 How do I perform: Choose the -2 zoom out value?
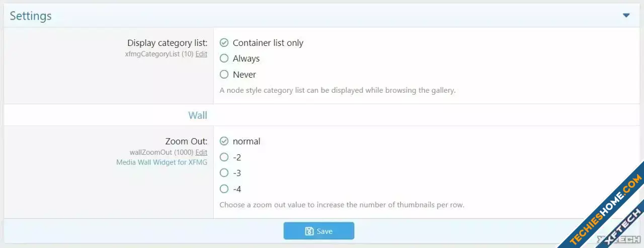tap(224, 157)
